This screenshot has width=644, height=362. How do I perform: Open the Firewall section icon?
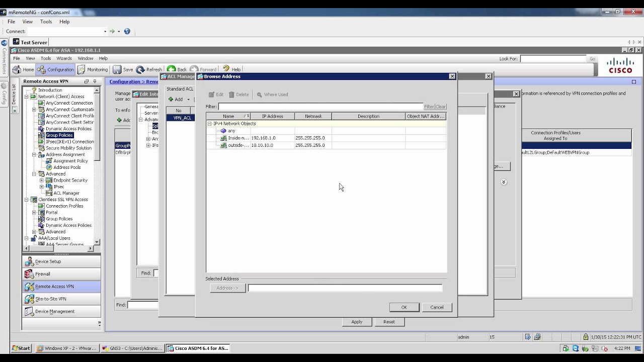pos(29,274)
